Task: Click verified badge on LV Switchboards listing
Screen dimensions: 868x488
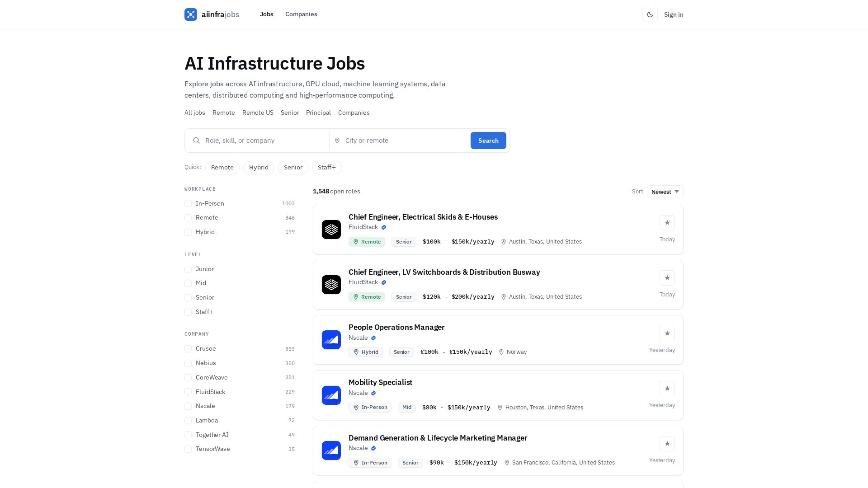Action: point(384,282)
